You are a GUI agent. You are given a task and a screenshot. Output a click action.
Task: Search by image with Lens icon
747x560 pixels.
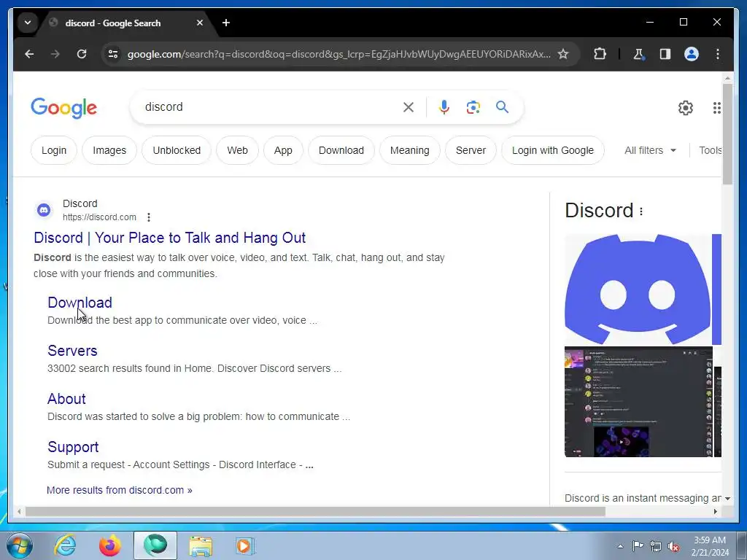(473, 107)
